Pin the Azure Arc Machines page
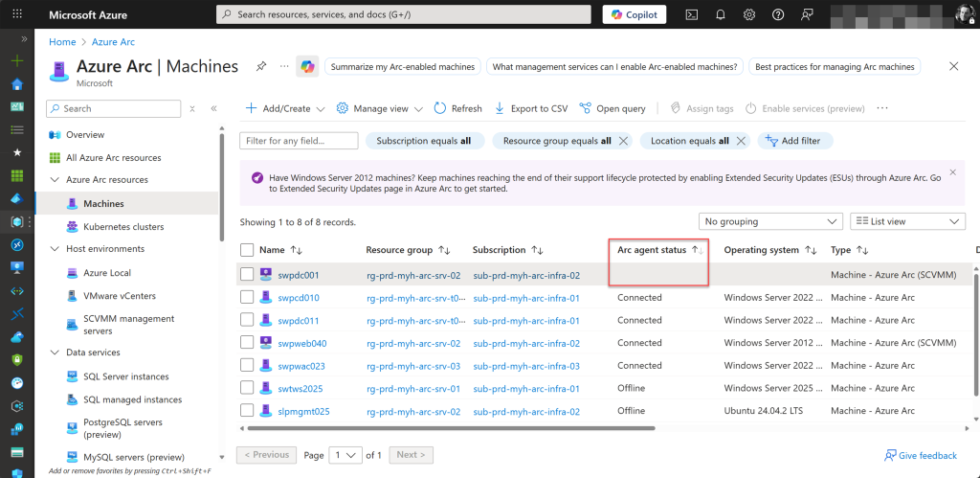 click(x=261, y=67)
